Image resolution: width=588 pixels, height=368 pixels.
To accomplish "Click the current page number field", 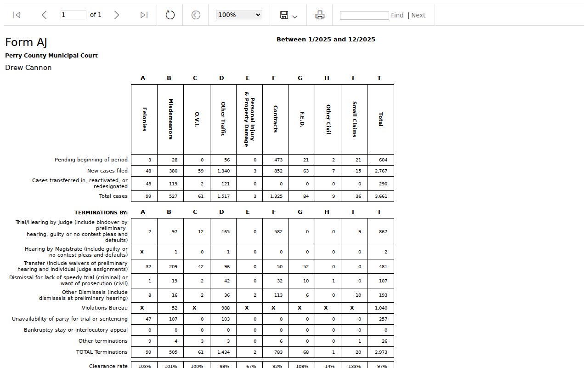I will click(x=73, y=15).
